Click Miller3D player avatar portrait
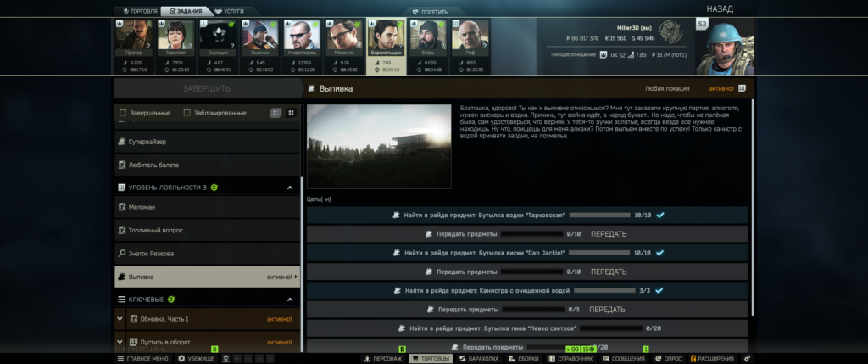 point(725,47)
